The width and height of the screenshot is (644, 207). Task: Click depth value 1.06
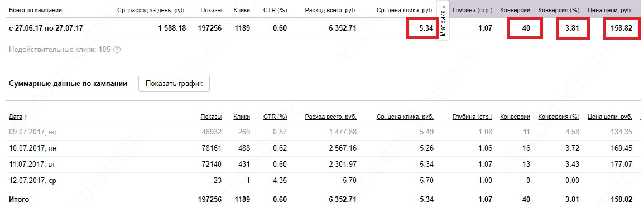pos(486,148)
